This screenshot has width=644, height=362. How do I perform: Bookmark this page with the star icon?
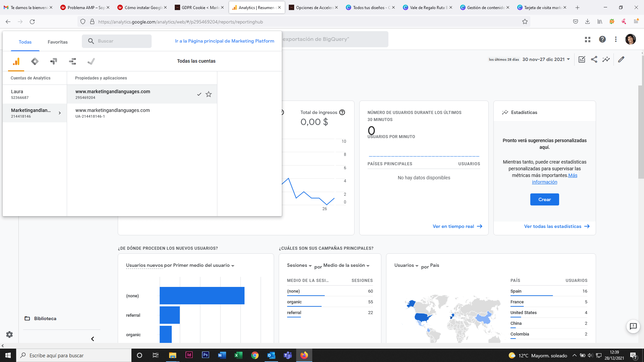[525, 22]
